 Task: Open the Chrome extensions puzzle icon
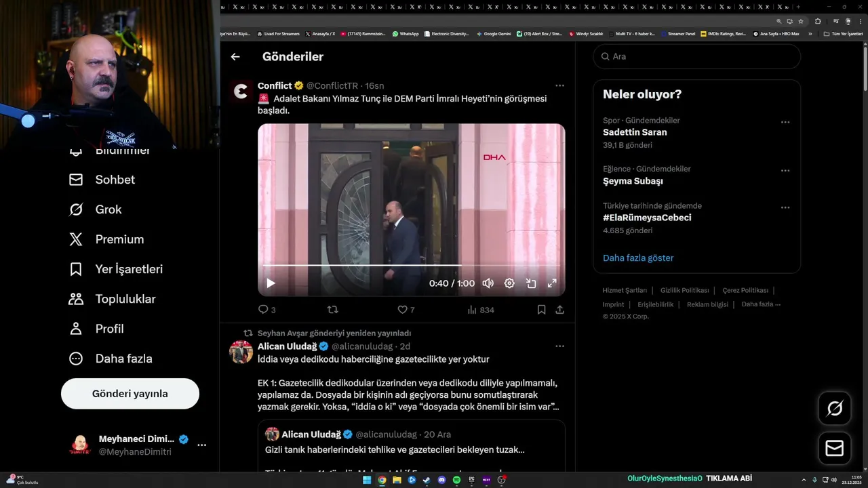818,21
